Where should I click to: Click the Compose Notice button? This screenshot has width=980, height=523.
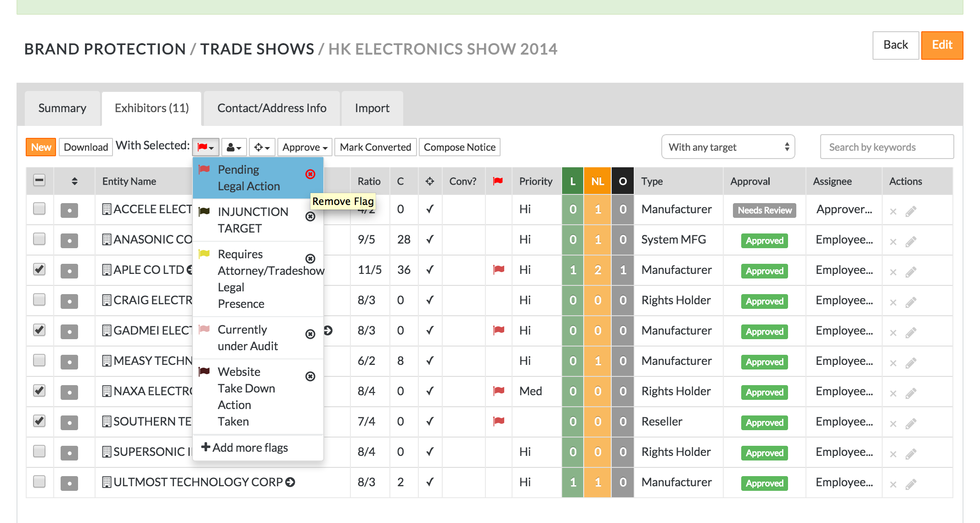[459, 148]
